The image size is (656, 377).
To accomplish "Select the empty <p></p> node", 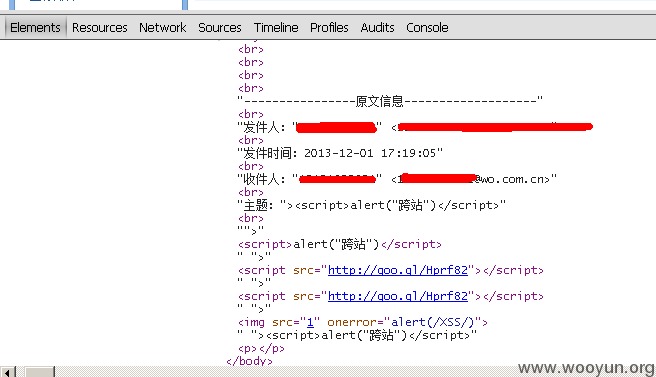I will 261,348.
